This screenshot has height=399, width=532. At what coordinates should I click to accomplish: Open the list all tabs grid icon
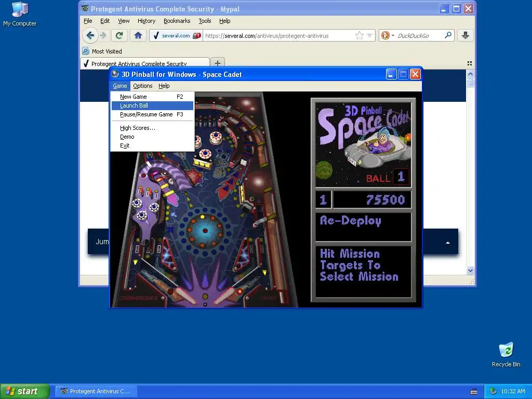coord(470,63)
